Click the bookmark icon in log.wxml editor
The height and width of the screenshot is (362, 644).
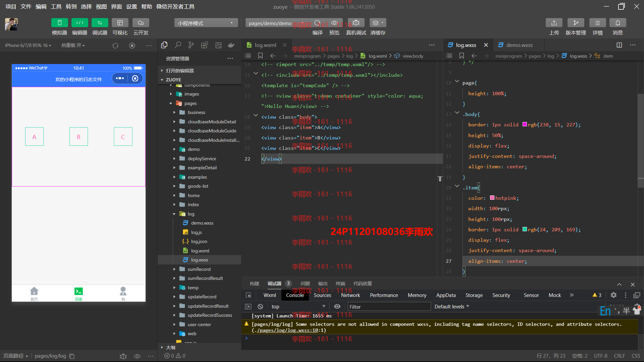click(260, 56)
